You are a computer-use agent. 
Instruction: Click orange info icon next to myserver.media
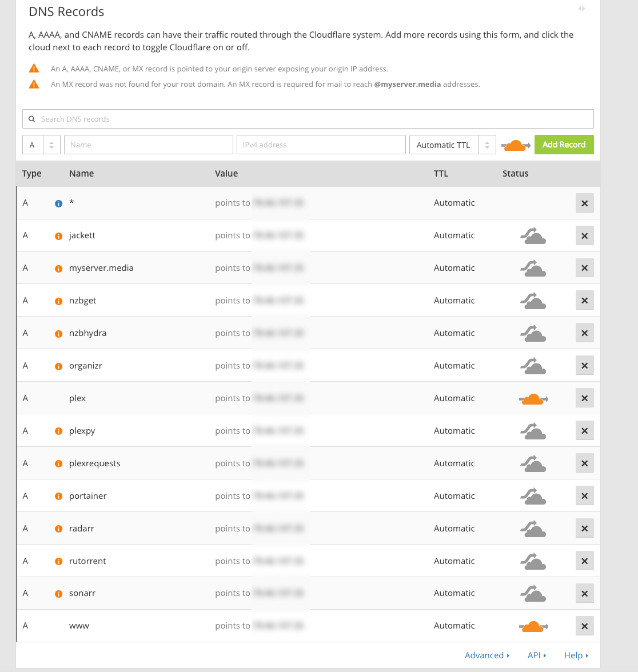59,269
